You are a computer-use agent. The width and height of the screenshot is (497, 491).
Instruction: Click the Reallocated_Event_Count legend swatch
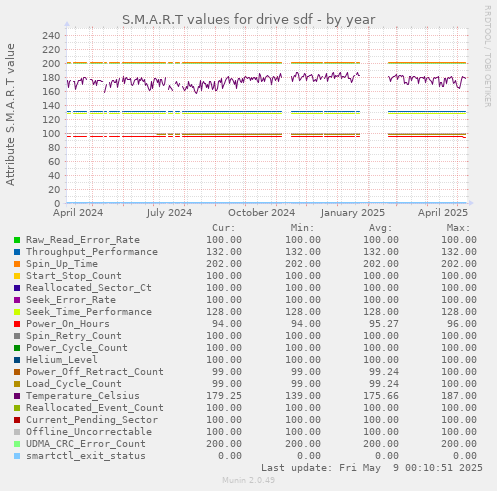pos(17,408)
